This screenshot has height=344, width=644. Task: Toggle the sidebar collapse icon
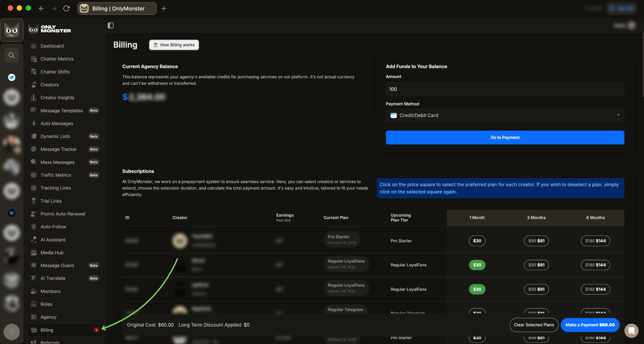click(x=110, y=25)
